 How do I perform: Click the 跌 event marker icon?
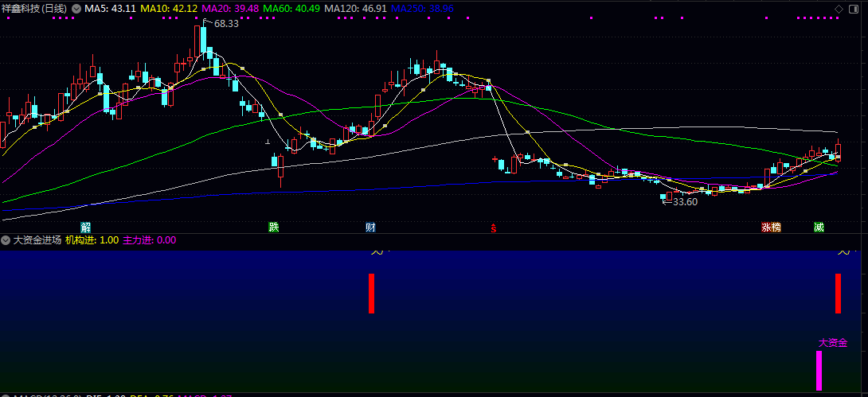click(x=274, y=228)
